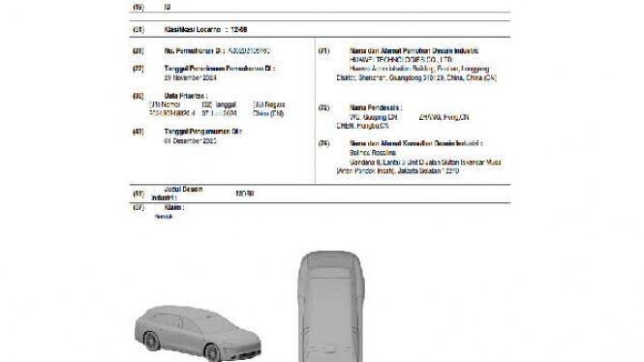Click the perspective view car image
This screenshot has width=644, height=362.
point(198,333)
